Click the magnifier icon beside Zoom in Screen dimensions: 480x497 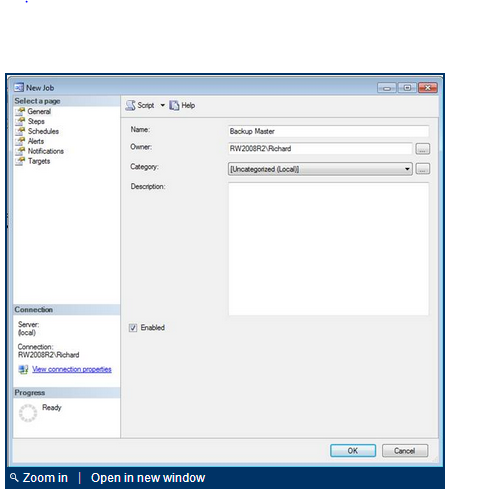(14, 478)
